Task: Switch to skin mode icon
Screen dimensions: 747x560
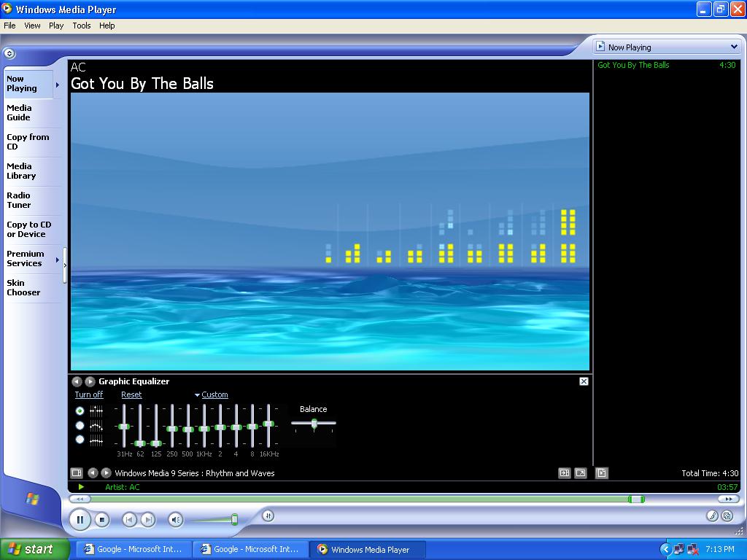Action: coord(727,516)
